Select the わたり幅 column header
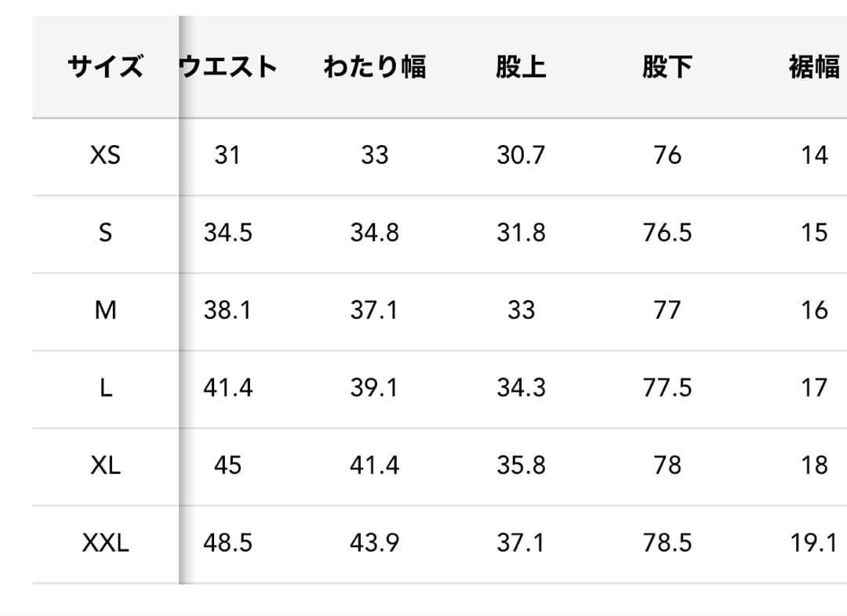Screen dimensions: 847x616 point(374,67)
